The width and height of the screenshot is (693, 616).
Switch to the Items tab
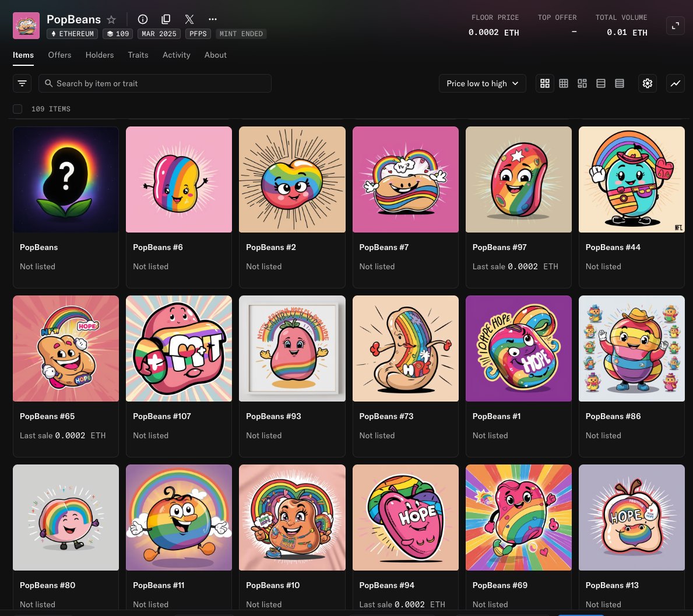coord(23,55)
